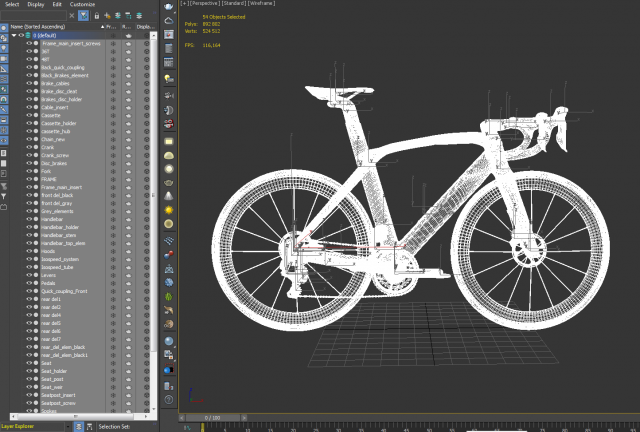640x432 pixels.
Task: Select the Handlebar_stem row
Action: coord(58,235)
